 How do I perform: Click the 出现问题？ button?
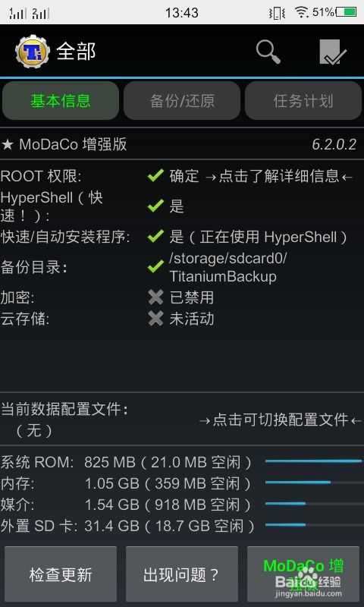click(x=182, y=574)
